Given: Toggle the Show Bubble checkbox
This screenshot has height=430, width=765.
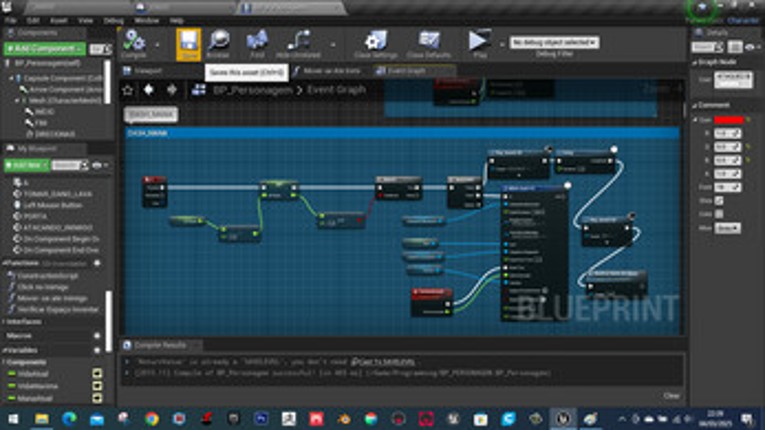Looking at the screenshot, I should coord(719,201).
